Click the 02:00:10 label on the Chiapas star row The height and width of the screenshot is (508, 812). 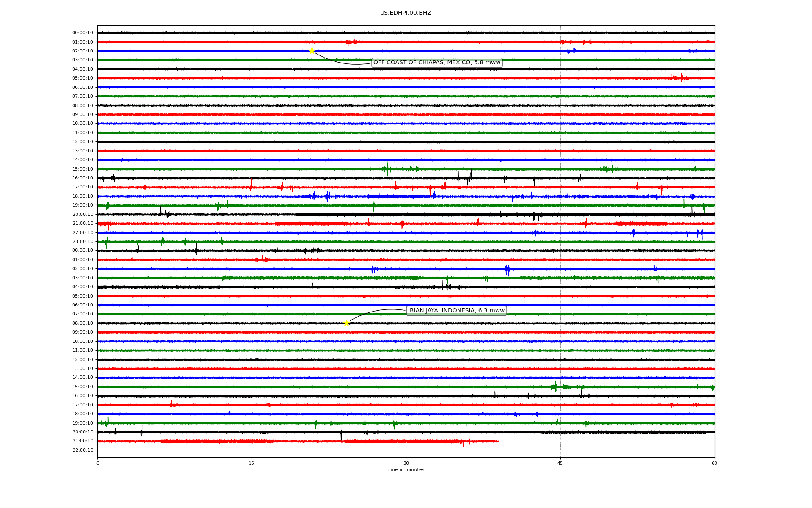click(x=83, y=51)
